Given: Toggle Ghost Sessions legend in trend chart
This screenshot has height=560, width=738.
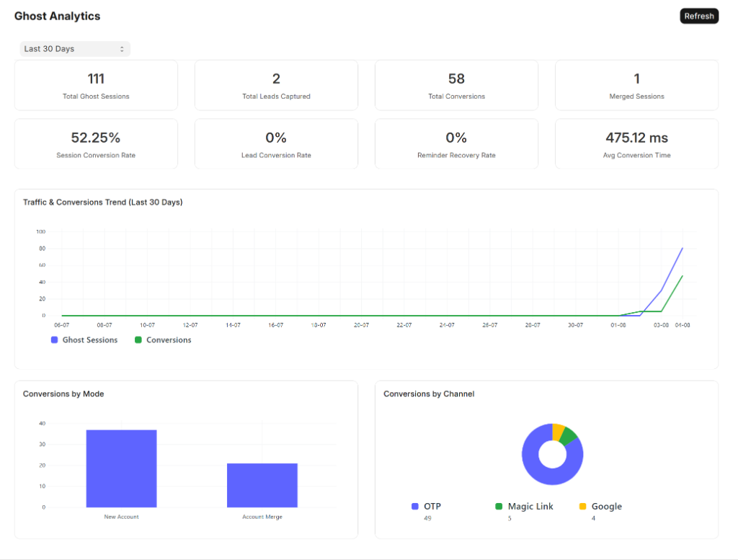Looking at the screenshot, I should [84, 339].
